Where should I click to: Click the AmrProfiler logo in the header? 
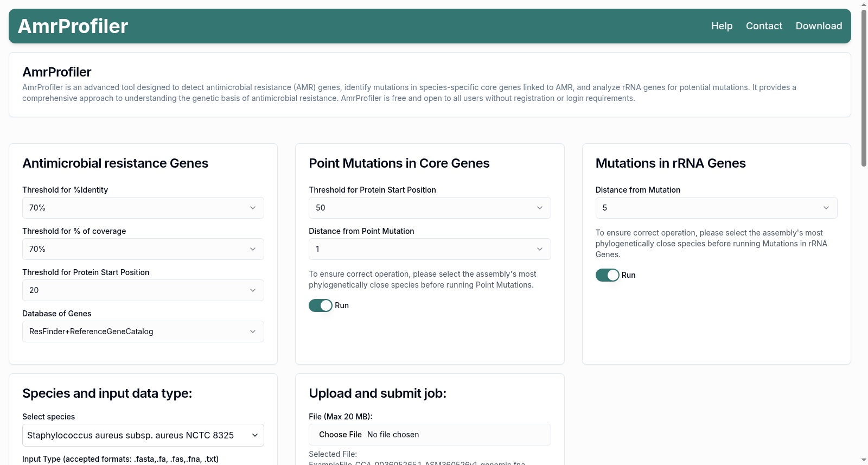click(x=73, y=26)
